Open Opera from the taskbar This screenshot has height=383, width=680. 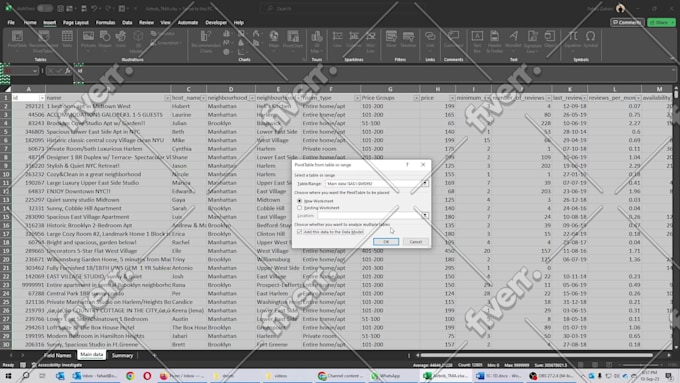point(147,376)
